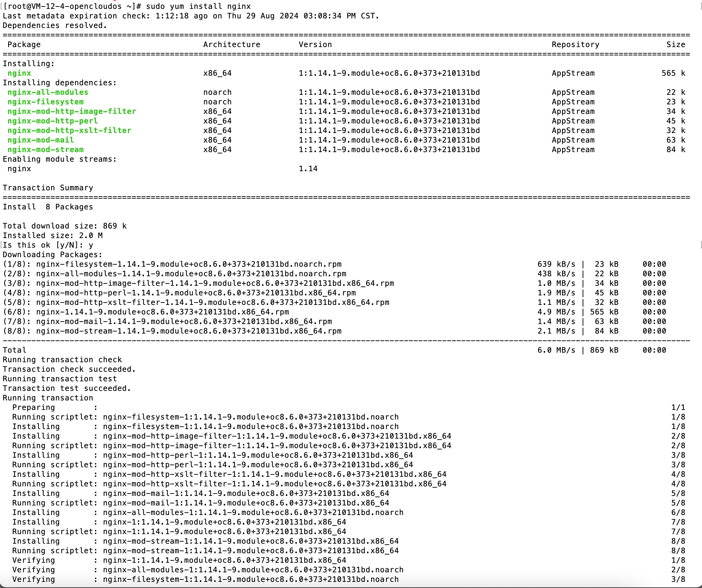Click the '4.9 MB/s' download speed value
The width and height of the screenshot is (702, 588).
click(x=556, y=312)
